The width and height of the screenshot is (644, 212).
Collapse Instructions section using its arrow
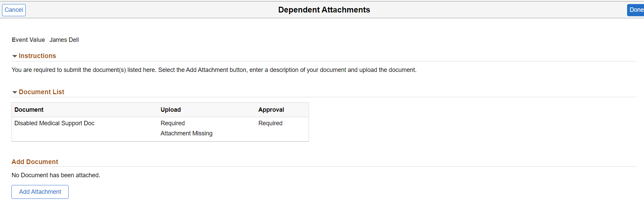click(15, 56)
